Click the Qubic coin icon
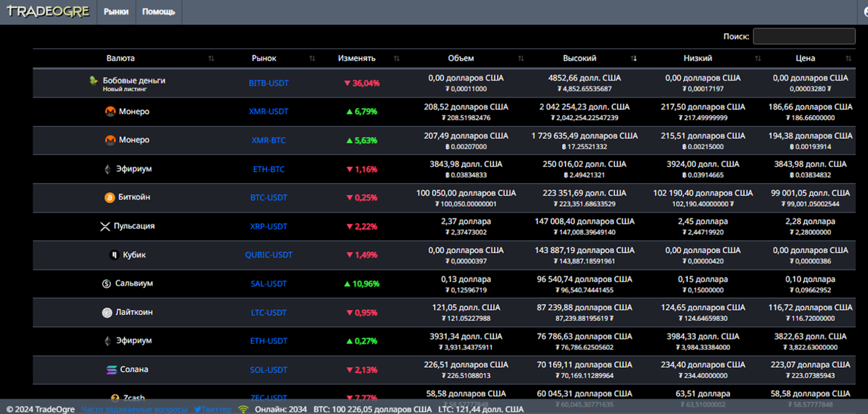868x414 pixels. pos(114,255)
